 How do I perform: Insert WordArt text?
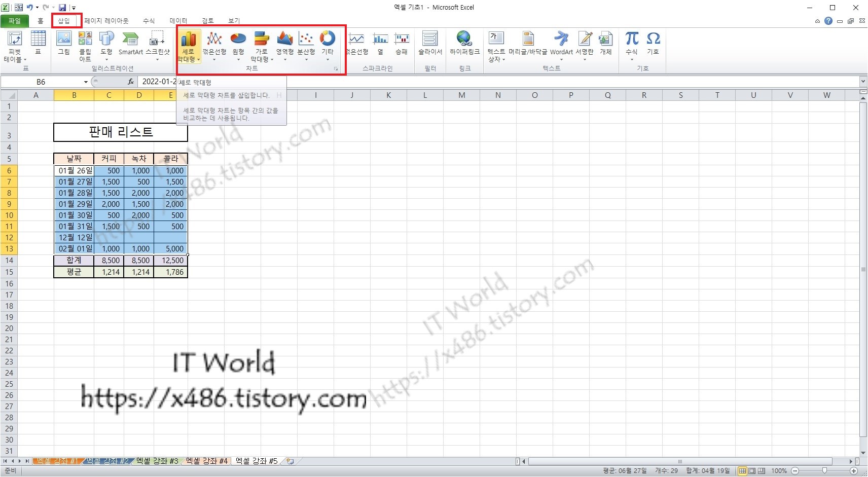pos(561,46)
